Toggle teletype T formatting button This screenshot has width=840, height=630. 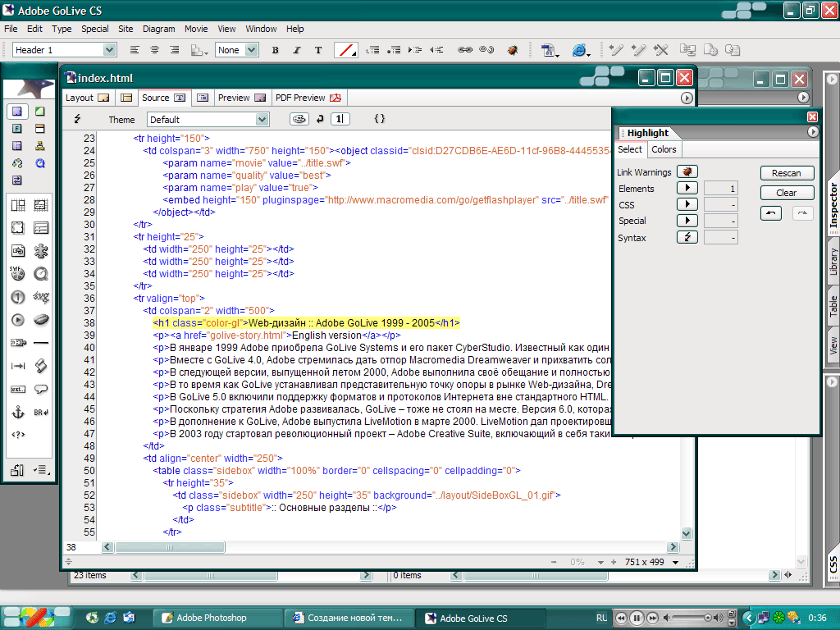click(x=318, y=50)
